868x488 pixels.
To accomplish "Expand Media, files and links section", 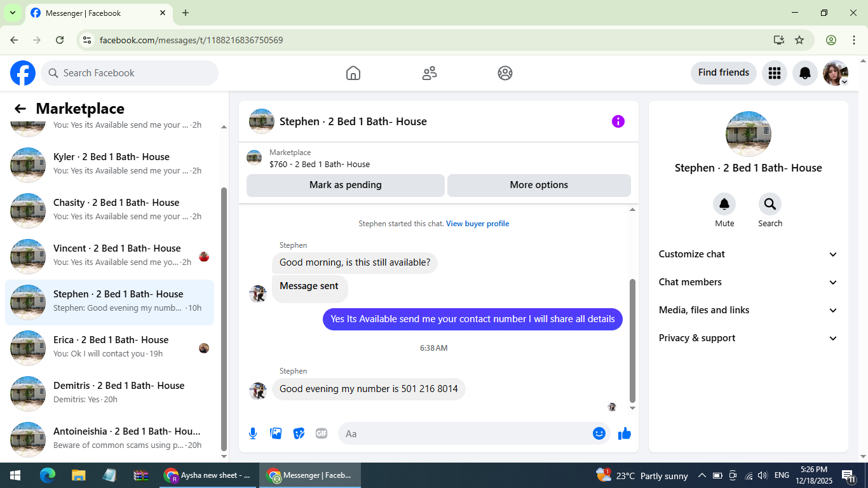I will coord(748,310).
